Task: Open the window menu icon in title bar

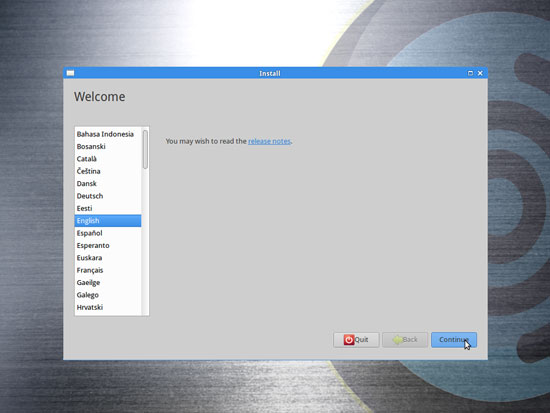Action: [x=71, y=73]
